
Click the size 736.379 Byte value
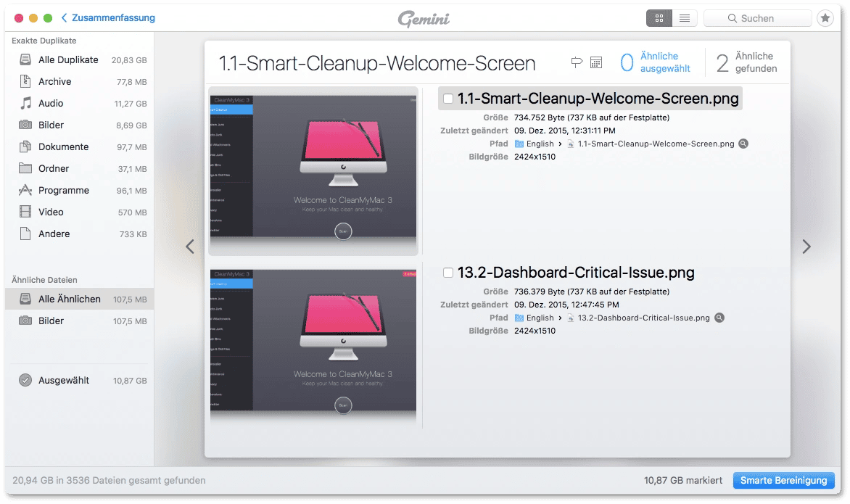click(591, 292)
